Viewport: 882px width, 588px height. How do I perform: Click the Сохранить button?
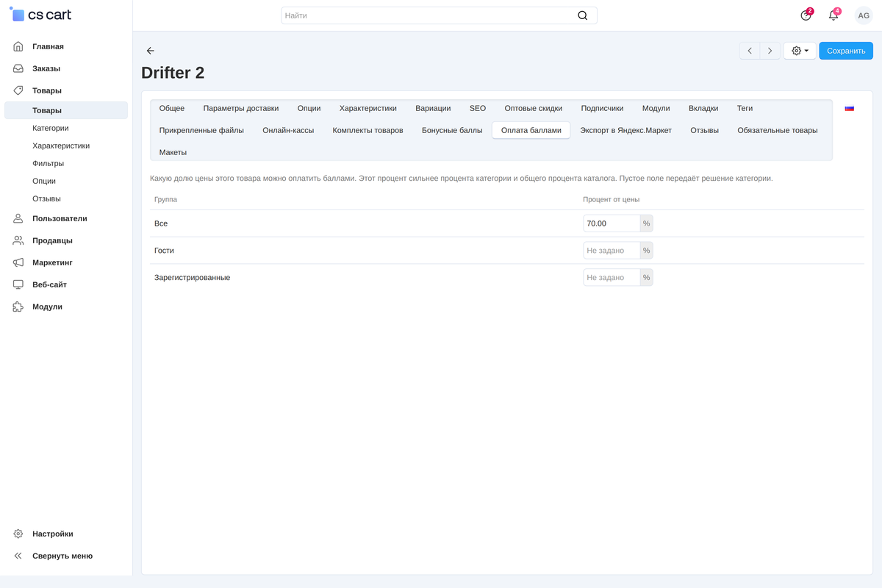point(846,51)
